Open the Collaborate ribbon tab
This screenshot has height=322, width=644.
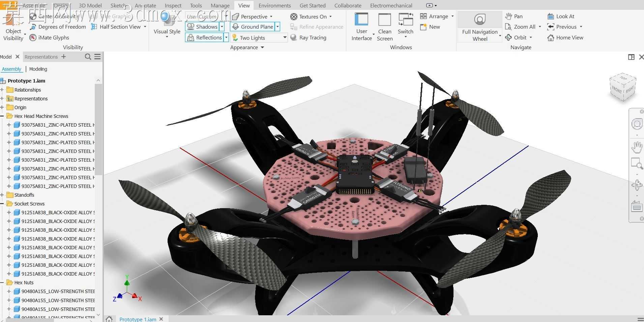[x=348, y=5]
